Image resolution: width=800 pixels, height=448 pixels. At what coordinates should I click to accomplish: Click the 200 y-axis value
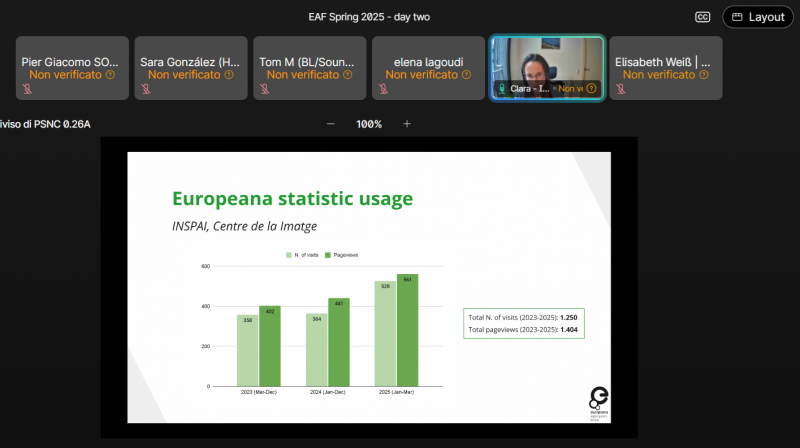click(x=206, y=346)
